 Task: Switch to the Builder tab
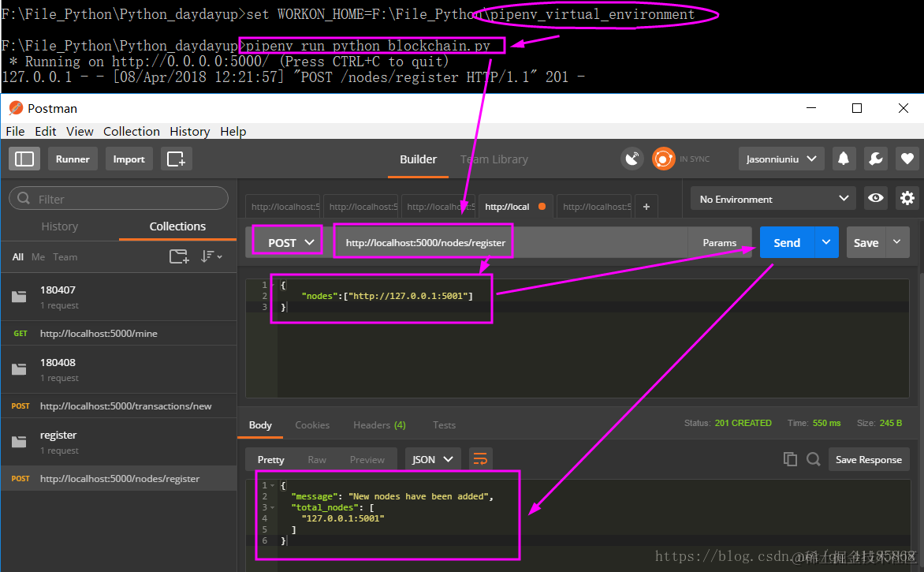coord(418,159)
